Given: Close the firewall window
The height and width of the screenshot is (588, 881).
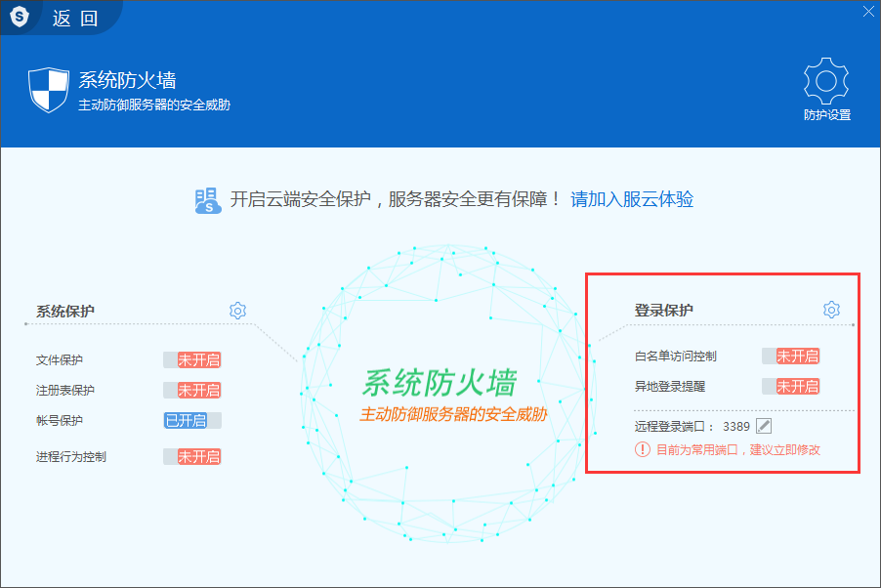Looking at the screenshot, I should pyautogui.click(x=868, y=12).
